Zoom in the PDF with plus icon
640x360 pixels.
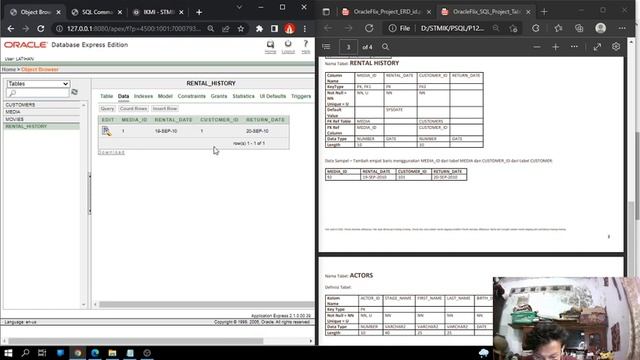pyautogui.click(x=556, y=47)
